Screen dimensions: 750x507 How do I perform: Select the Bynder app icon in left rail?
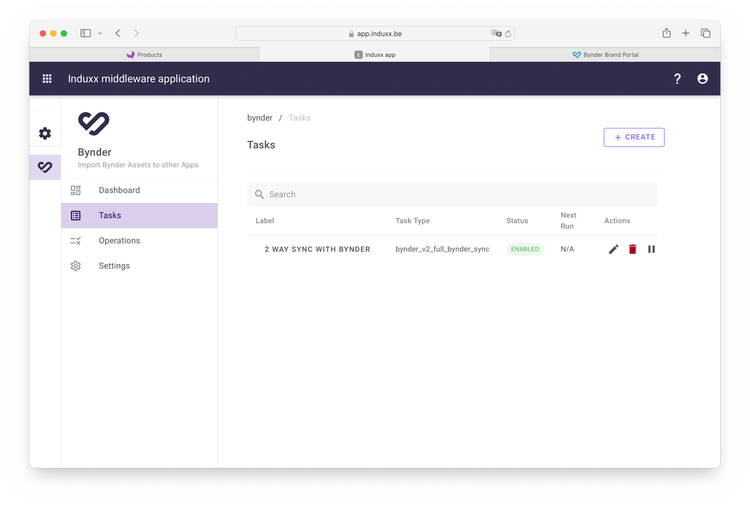point(45,167)
